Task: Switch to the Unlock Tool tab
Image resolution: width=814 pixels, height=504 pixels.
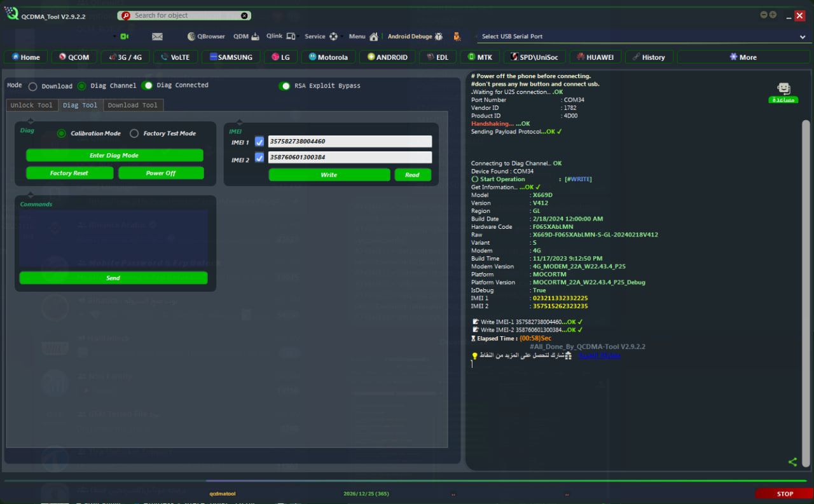Action: point(32,105)
